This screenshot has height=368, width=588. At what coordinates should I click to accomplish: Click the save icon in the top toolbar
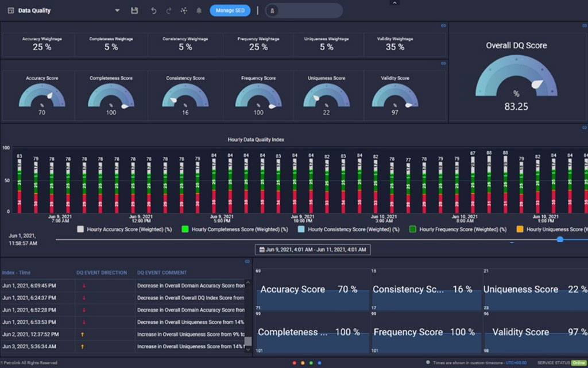pos(134,10)
